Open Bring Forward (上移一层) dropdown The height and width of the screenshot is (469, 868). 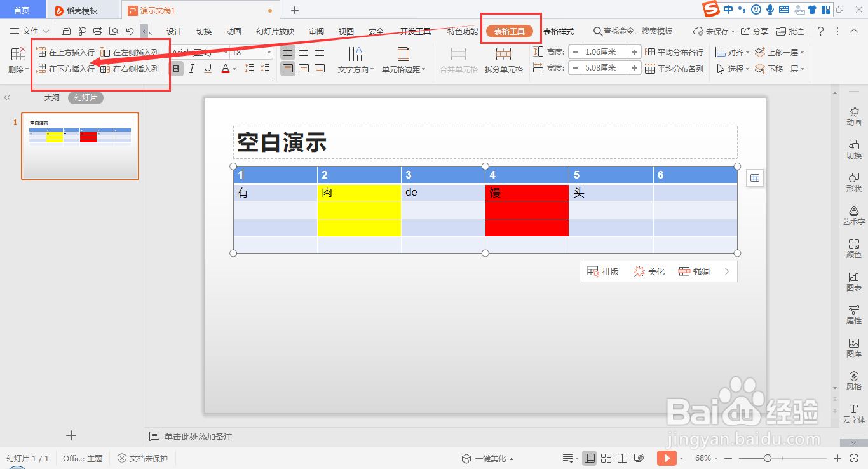point(779,52)
